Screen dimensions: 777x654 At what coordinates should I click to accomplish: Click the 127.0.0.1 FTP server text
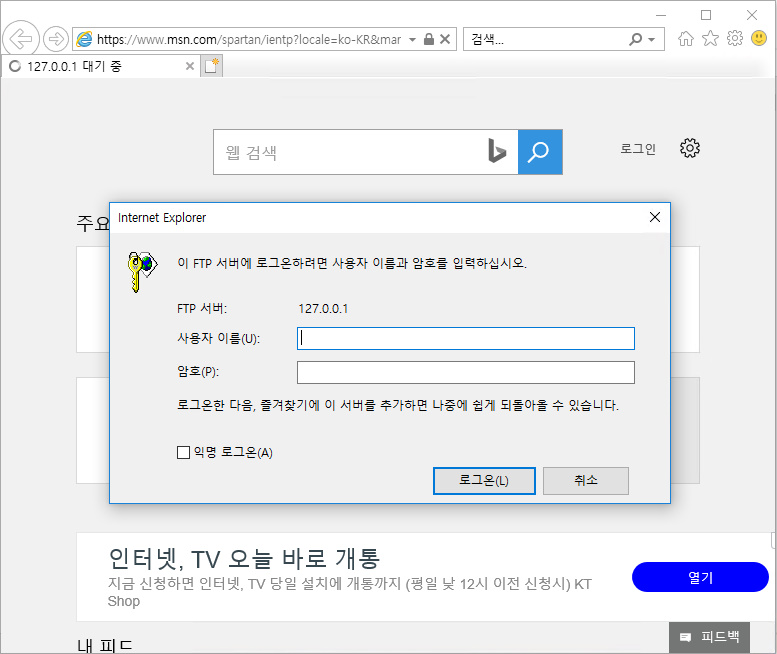coord(323,309)
